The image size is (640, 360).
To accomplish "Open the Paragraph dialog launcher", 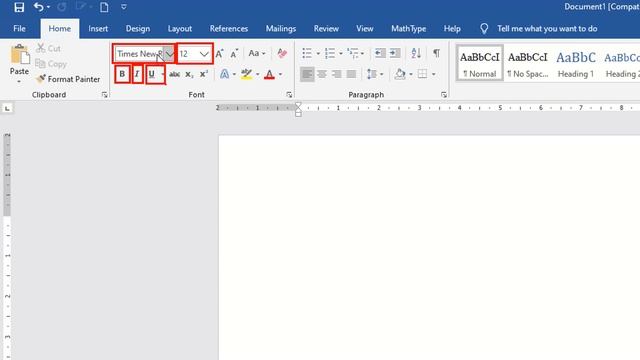I will 444,95.
